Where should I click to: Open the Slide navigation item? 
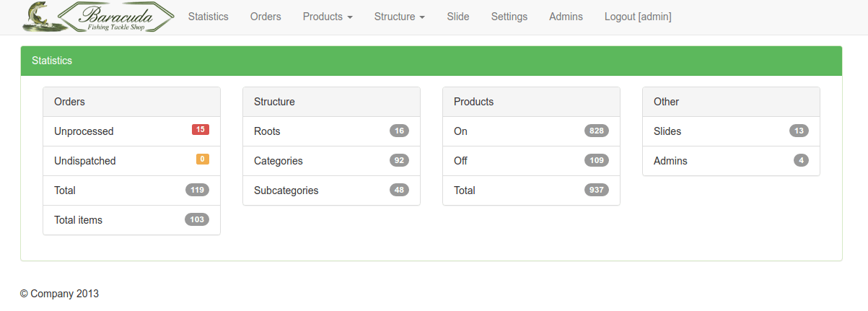coord(458,17)
